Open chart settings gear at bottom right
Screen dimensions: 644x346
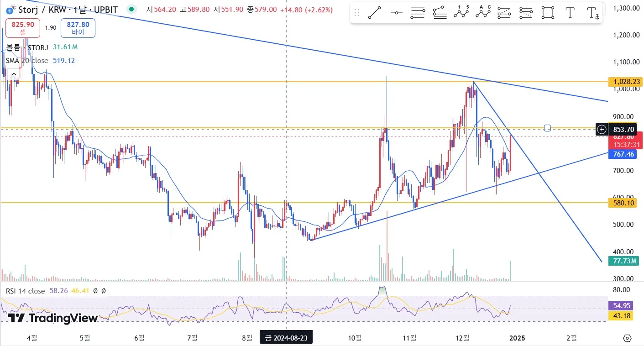[627, 338]
